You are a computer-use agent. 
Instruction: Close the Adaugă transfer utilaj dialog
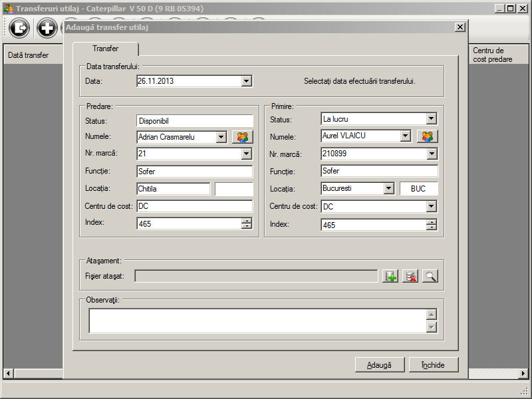click(x=460, y=27)
